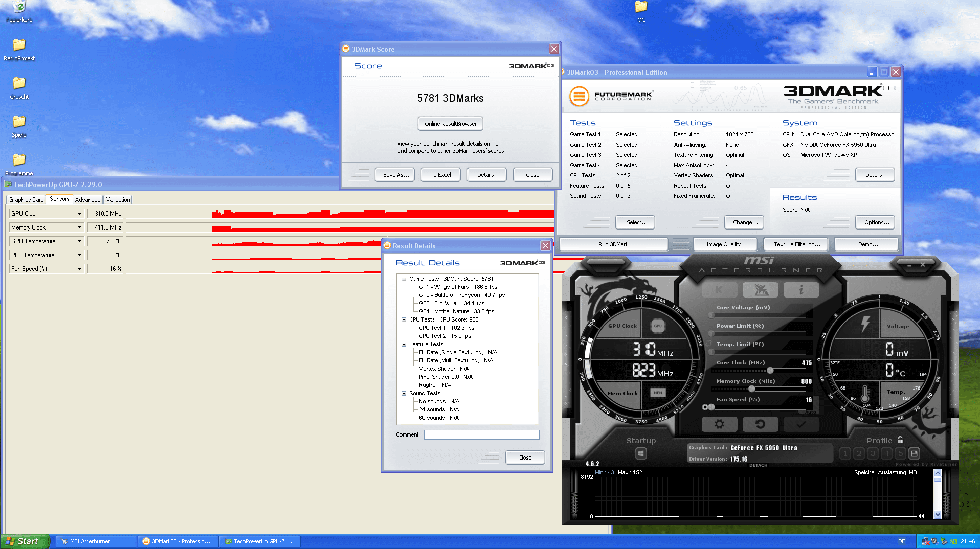The image size is (980, 549).
Task: Switch to Validation tab in GPU-Z
Action: [x=118, y=200]
